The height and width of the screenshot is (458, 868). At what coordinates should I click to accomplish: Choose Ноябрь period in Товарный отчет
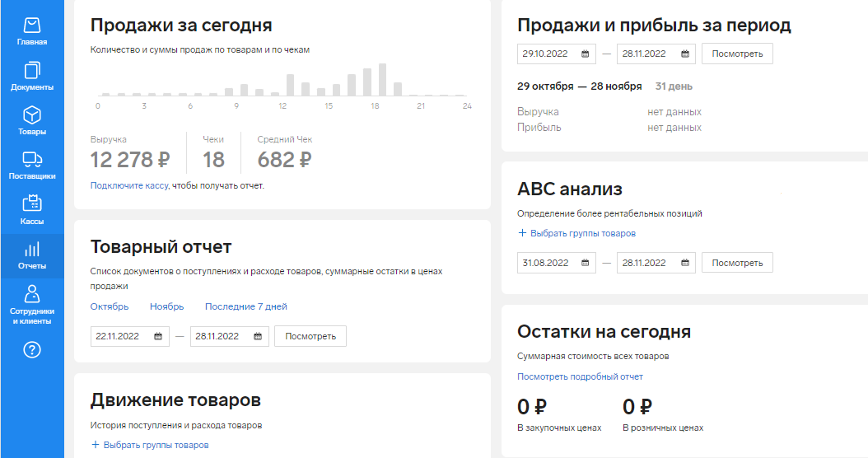pos(166,306)
